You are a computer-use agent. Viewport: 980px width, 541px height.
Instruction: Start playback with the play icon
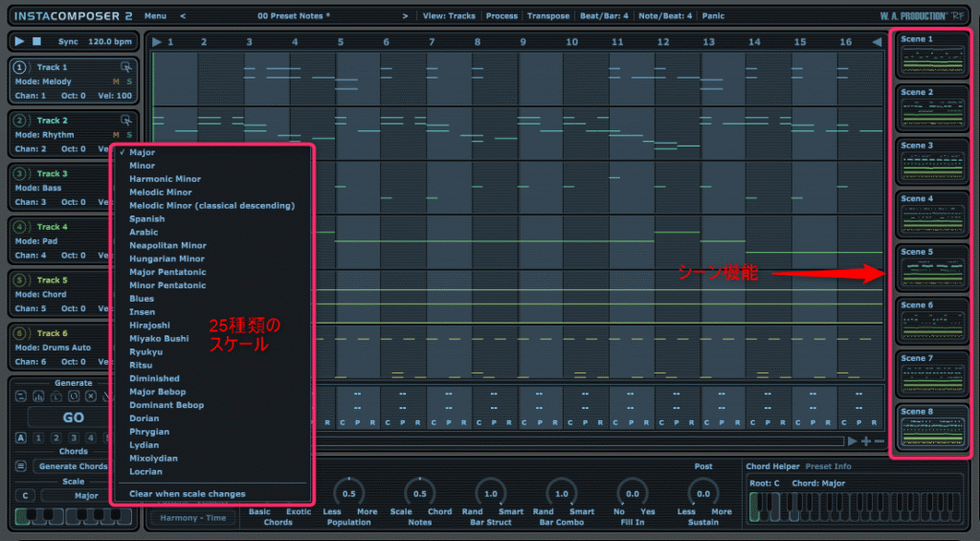point(19,41)
